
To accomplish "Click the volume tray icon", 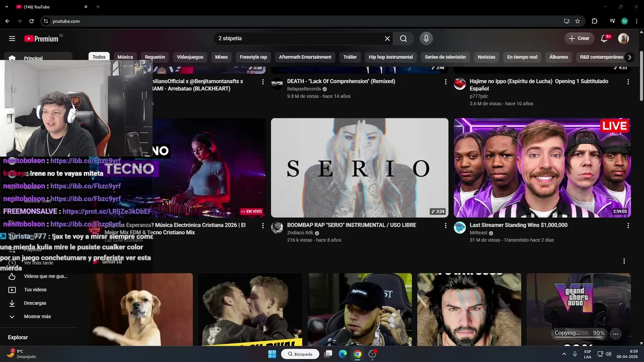I will 608,354.
